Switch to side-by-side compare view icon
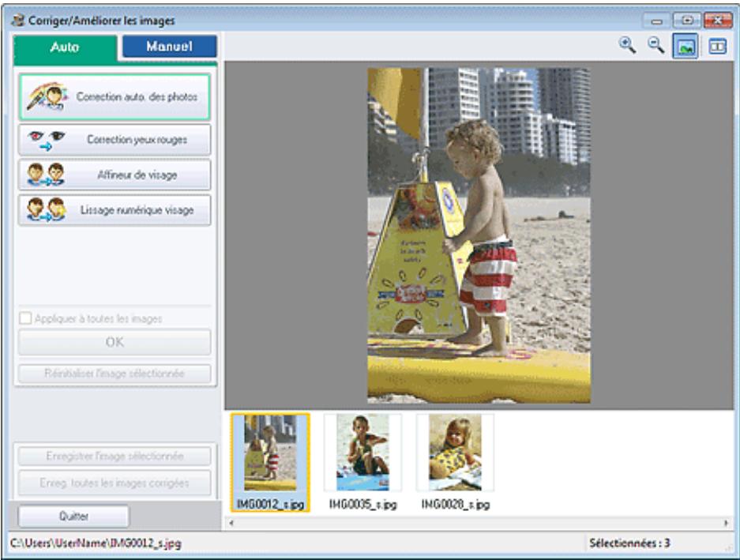 click(x=717, y=47)
